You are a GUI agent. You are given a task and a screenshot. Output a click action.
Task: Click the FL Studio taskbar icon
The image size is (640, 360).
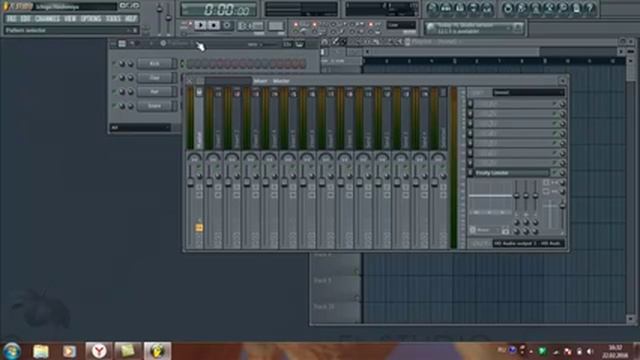coord(157,351)
